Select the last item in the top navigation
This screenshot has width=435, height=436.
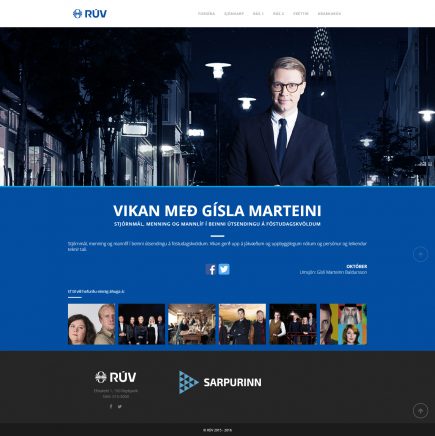(329, 14)
